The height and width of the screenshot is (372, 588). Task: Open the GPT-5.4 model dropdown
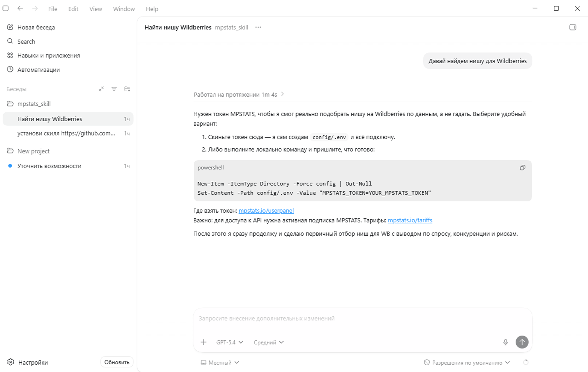230,342
